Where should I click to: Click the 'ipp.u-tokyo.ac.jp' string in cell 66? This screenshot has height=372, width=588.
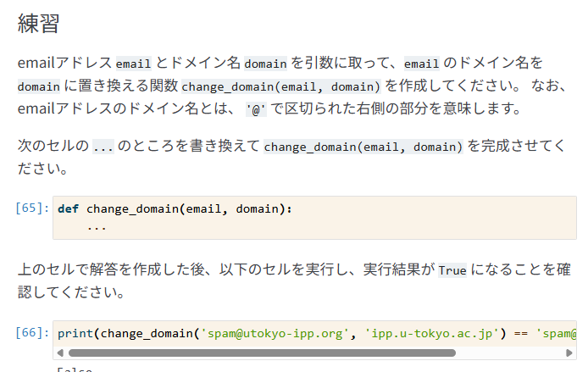tap(431, 333)
